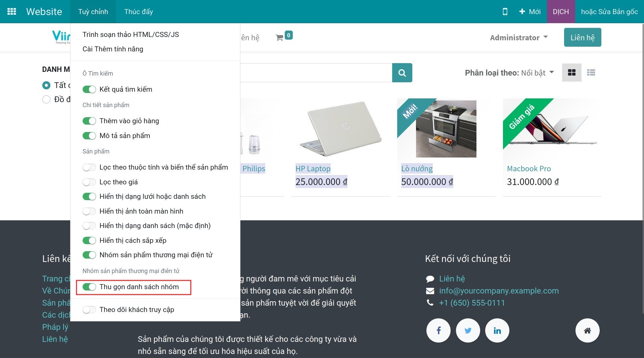Image resolution: width=644 pixels, height=358 pixels.
Task: Select the Tất cả category radio button
Action: (46, 85)
